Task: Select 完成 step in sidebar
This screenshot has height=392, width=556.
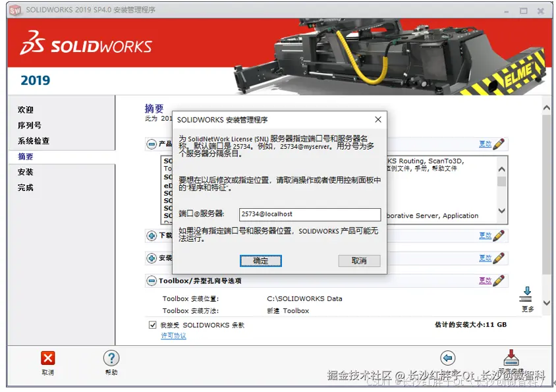Action: 26,188
